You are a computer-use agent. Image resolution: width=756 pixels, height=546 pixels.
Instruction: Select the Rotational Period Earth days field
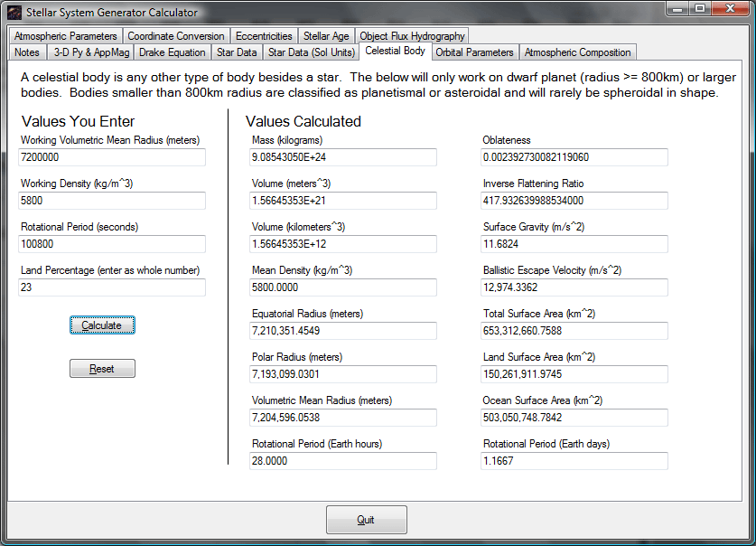coord(574,461)
